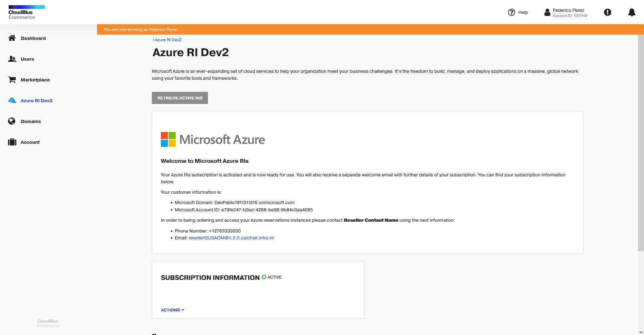Open Account via the briefcase icon
Screen dimensions: 644x335
(12, 142)
